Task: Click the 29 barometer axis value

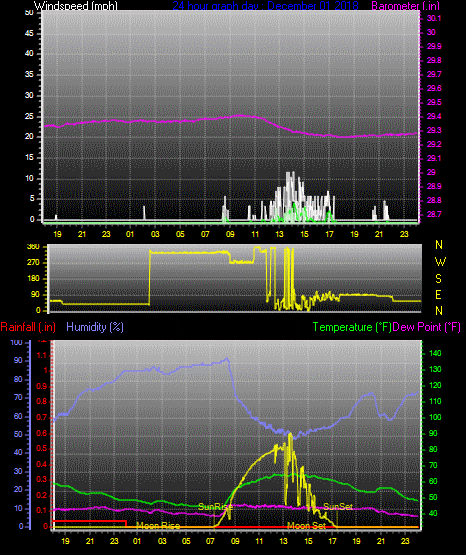Action: 431,172
